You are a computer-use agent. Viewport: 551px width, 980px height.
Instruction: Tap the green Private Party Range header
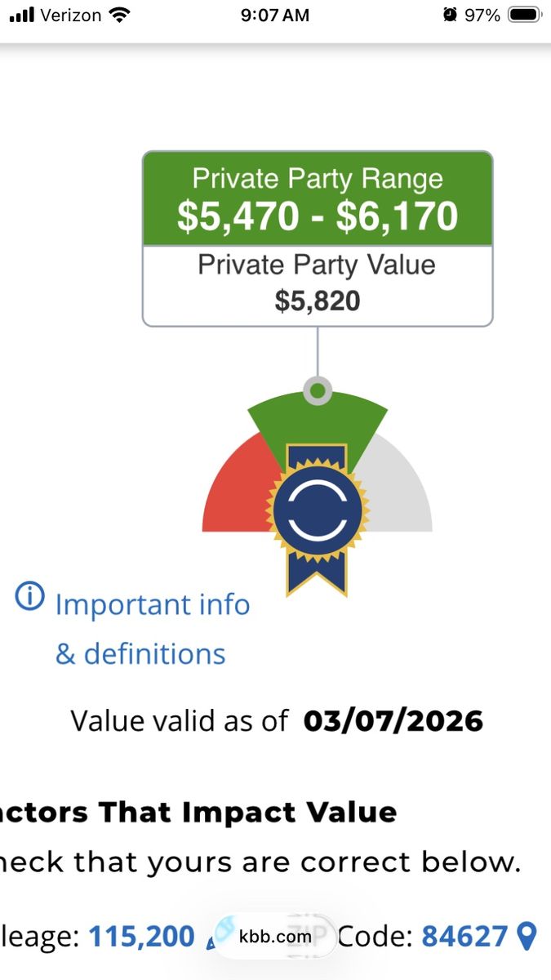pos(318,199)
